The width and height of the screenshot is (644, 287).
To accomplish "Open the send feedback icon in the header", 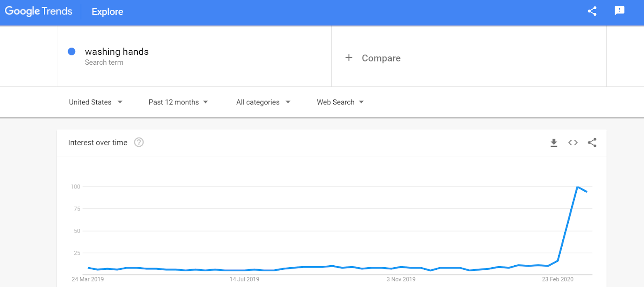I will coord(619,11).
